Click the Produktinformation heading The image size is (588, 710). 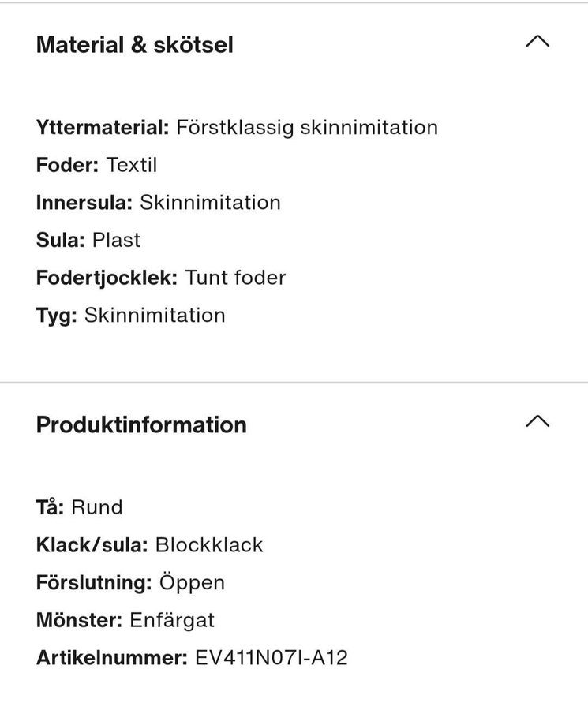pos(141,424)
